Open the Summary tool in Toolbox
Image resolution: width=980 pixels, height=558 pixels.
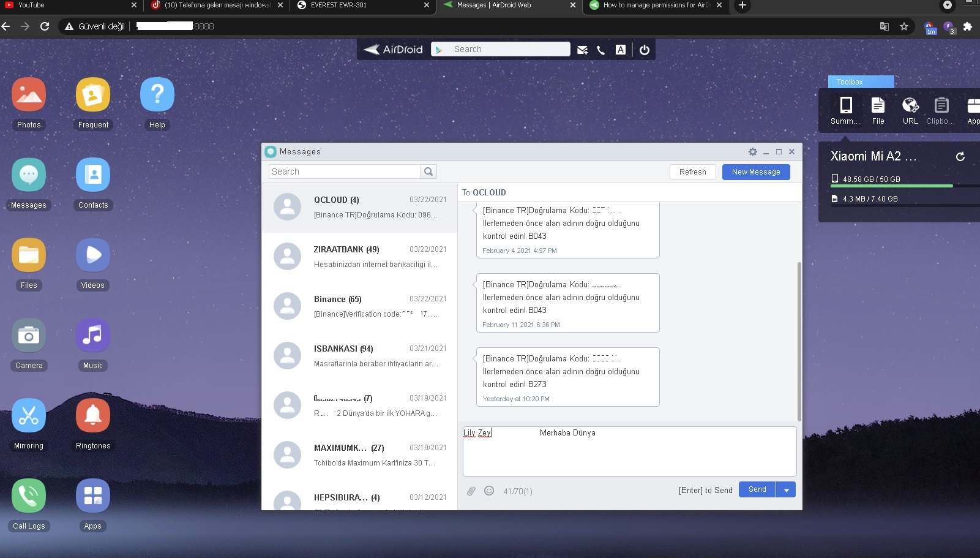[x=845, y=111]
